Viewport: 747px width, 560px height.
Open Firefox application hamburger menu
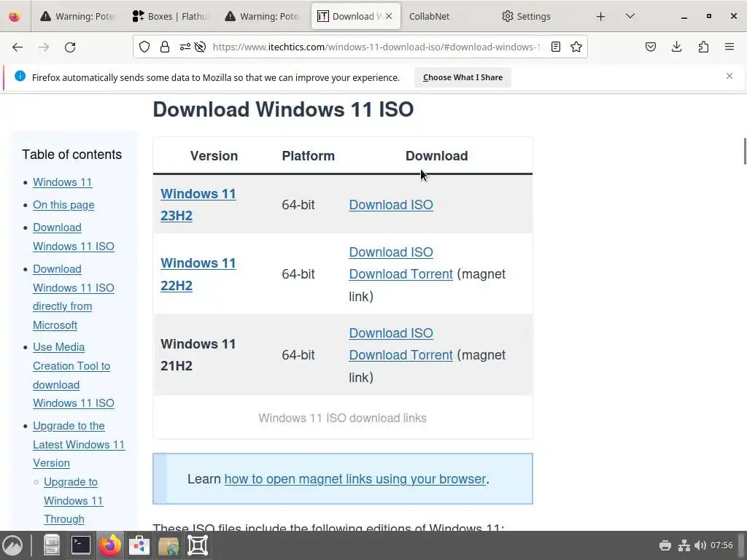click(729, 47)
